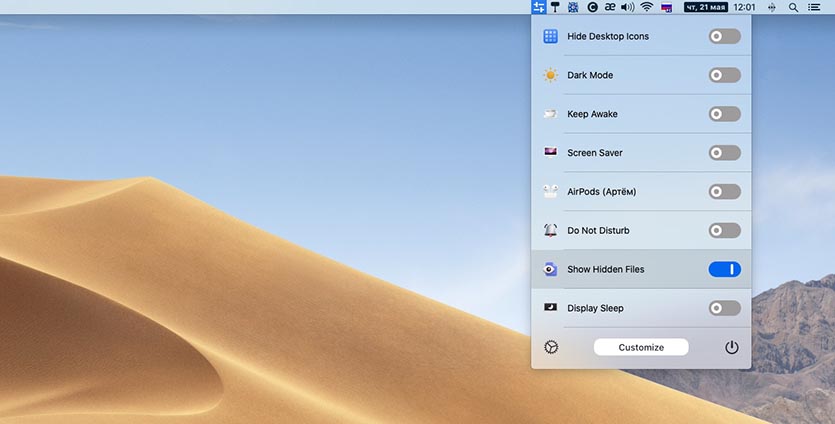Enable the Display Sleep switch
835x424 pixels.
[x=724, y=308]
